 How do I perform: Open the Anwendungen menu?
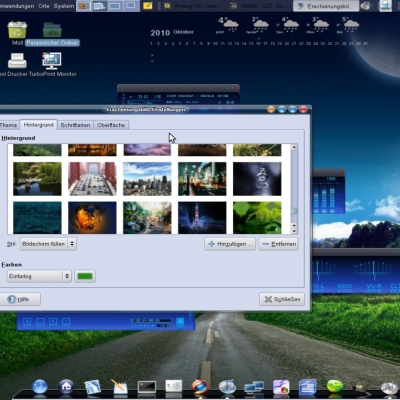pyautogui.click(x=17, y=6)
